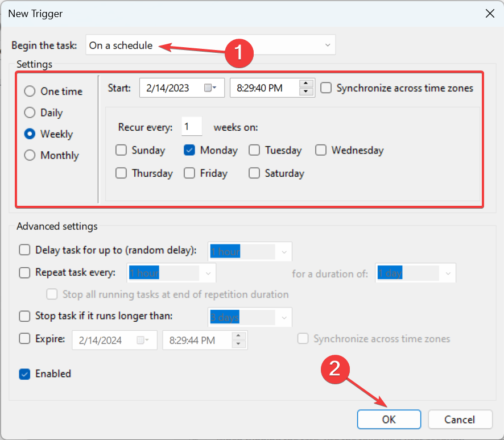This screenshot has height=440, width=504.
Task: Open the Begin the task dropdown
Action: click(x=210, y=45)
